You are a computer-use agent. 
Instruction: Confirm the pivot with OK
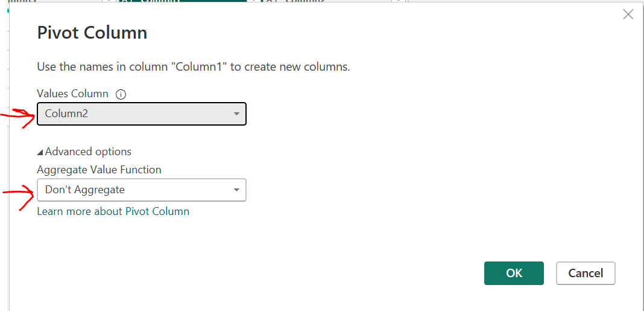click(514, 273)
